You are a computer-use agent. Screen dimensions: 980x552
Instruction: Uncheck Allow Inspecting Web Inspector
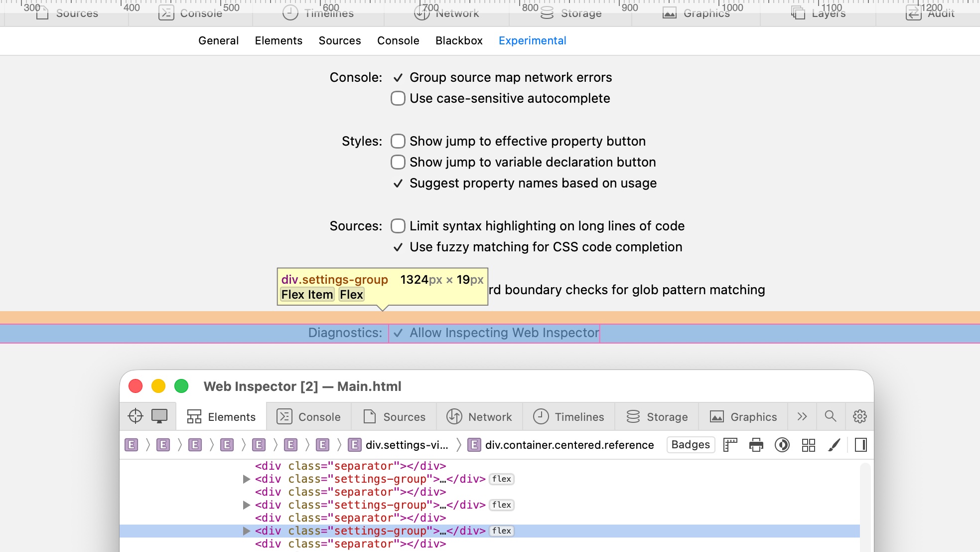(x=398, y=333)
